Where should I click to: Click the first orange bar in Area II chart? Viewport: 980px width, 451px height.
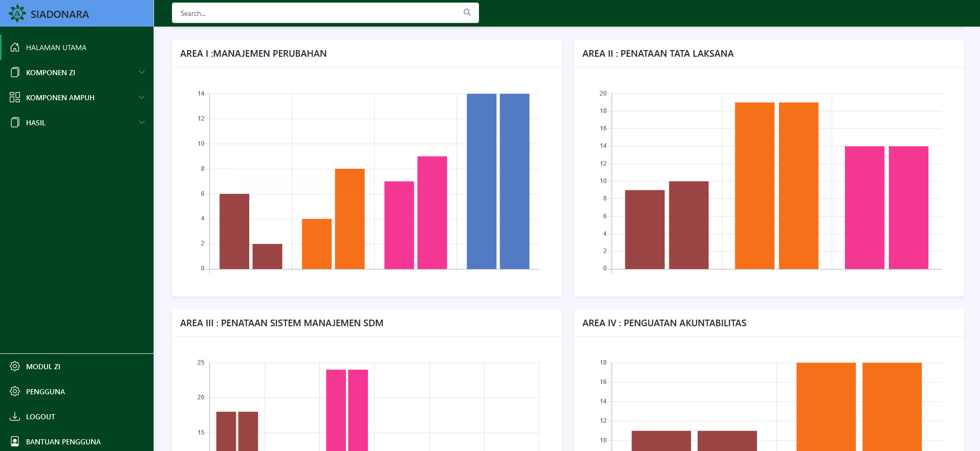point(755,186)
